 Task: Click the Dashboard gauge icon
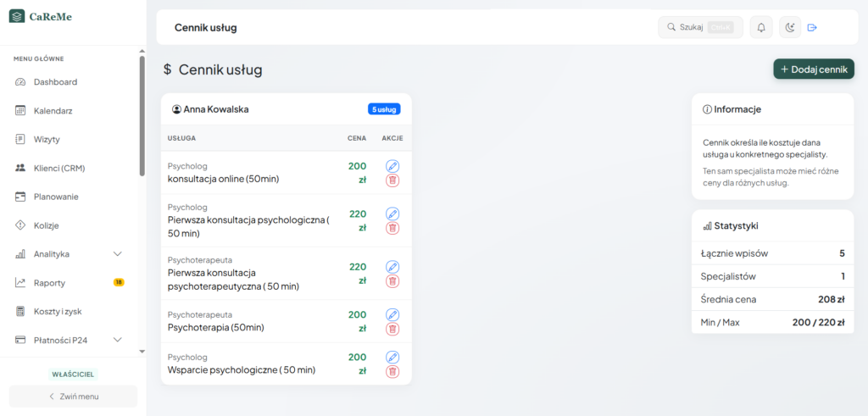(20, 82)
